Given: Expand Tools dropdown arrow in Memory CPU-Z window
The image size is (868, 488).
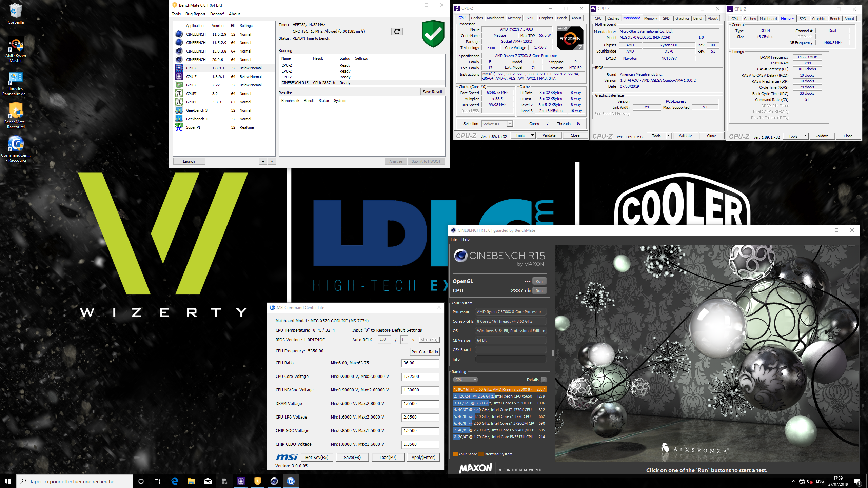Looking at the screenshot, I should (805, 136).
